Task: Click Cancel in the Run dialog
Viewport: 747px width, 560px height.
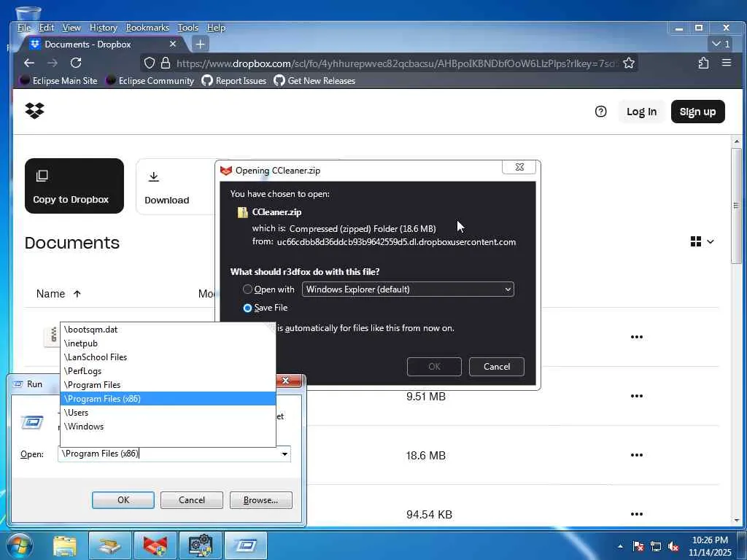Action: tap(192, 500)
